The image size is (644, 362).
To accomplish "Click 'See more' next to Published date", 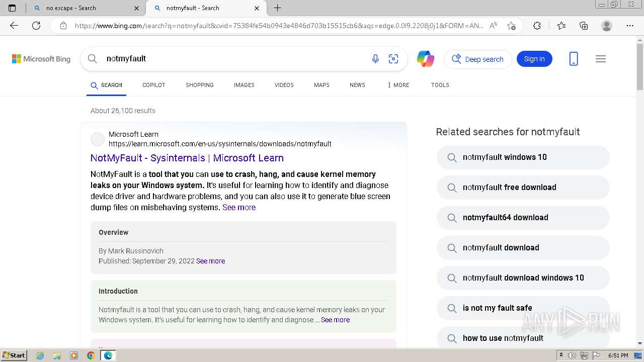I will point(210,261).
